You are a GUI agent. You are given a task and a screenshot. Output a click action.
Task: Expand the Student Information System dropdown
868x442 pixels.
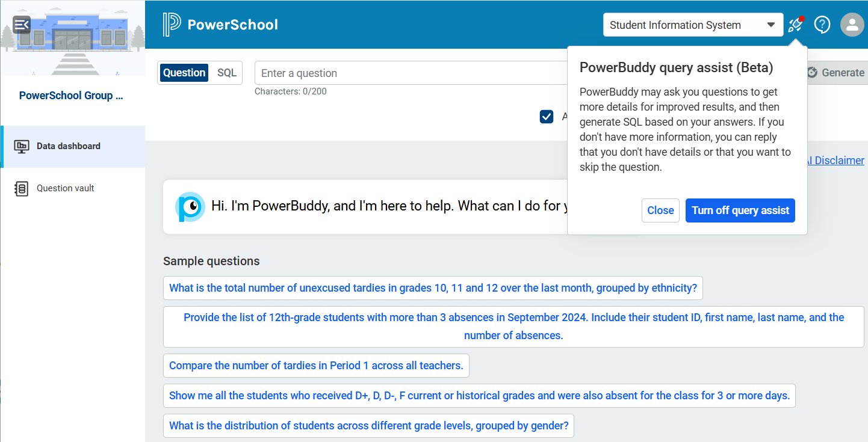[x=693, y=25]
